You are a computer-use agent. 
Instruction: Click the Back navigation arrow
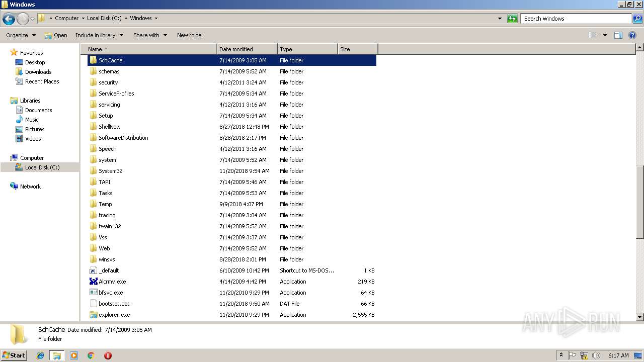pyautogui.click(x=9, y=19)
